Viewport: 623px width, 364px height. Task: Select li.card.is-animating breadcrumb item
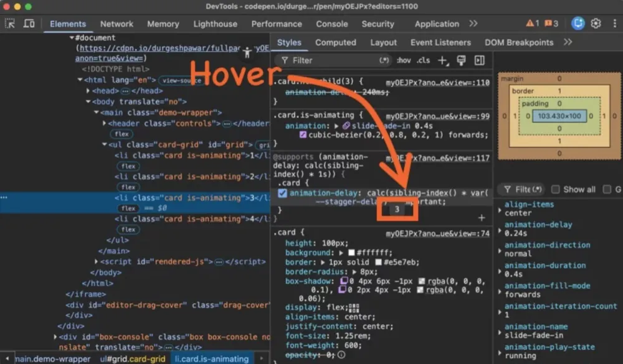point(211,359)
